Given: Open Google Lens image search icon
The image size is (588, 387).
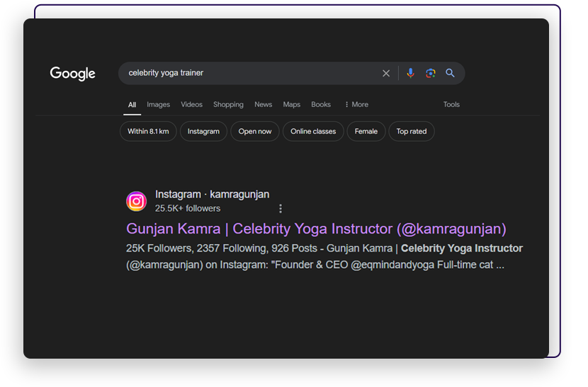Looking at the screenshot, I should pyautogui.click(x=430, y=73).
